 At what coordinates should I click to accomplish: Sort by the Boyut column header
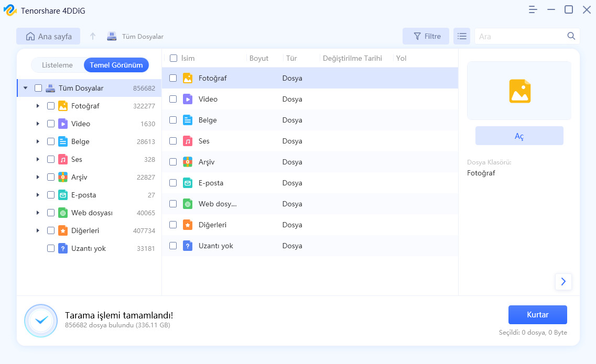[259, 58]
